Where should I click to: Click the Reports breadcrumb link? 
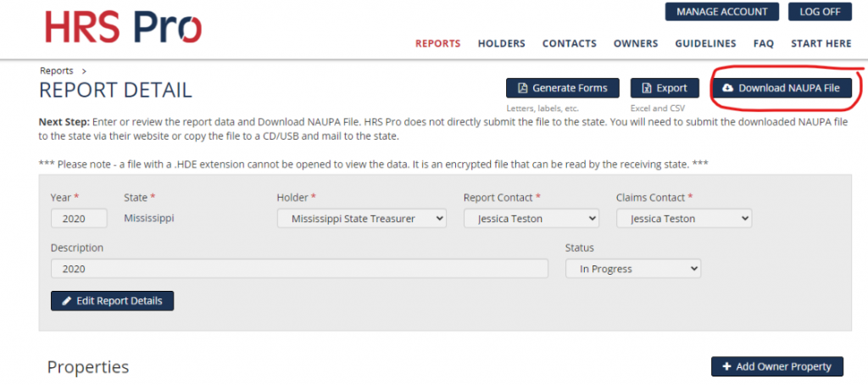(x=57, y=71)
